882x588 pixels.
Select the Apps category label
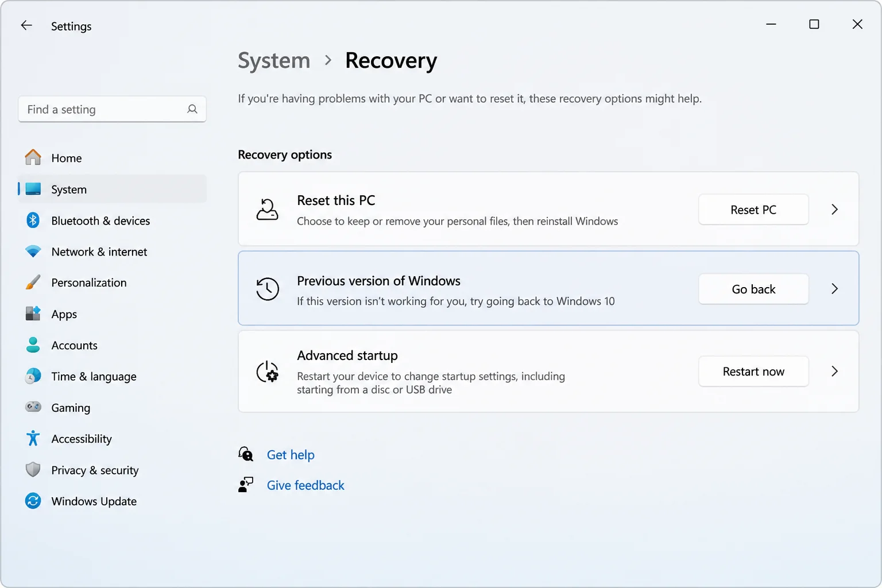pyautogui.click(x=64, y=314)
